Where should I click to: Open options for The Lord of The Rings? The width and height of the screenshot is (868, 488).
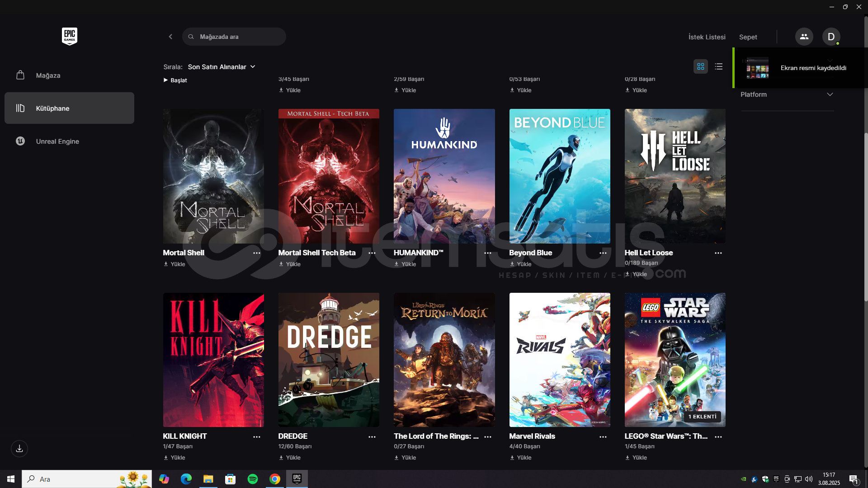click(488, 437)
